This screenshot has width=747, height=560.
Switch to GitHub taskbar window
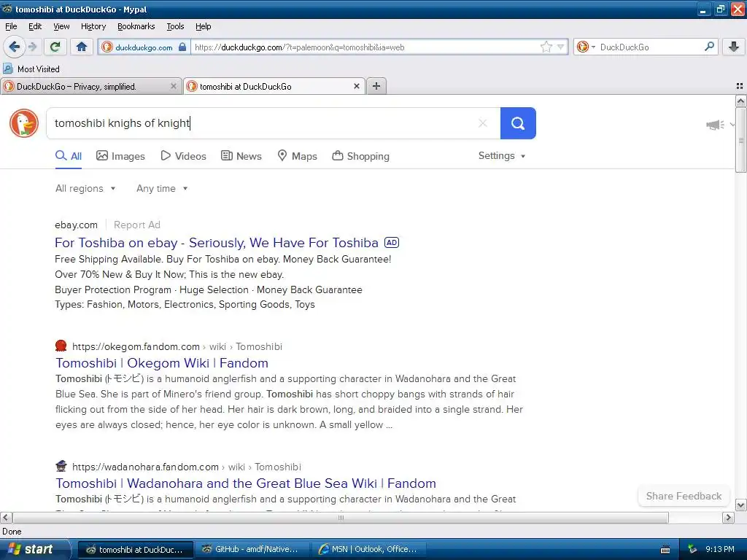coord(252,550)
